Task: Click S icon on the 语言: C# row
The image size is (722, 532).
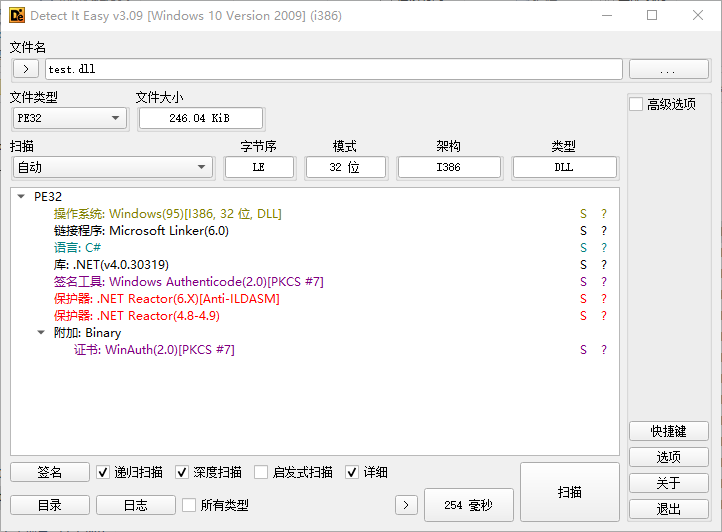Action: (x=583, y=248)
